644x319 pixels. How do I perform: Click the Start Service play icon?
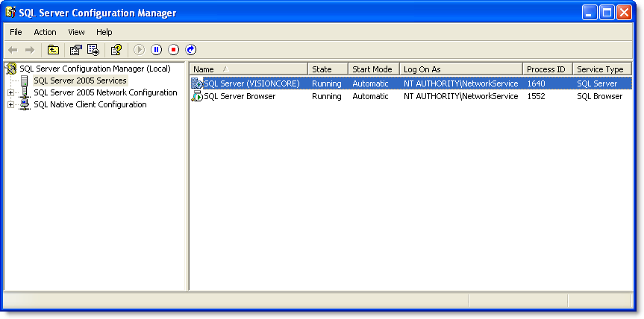click(140, 50)
